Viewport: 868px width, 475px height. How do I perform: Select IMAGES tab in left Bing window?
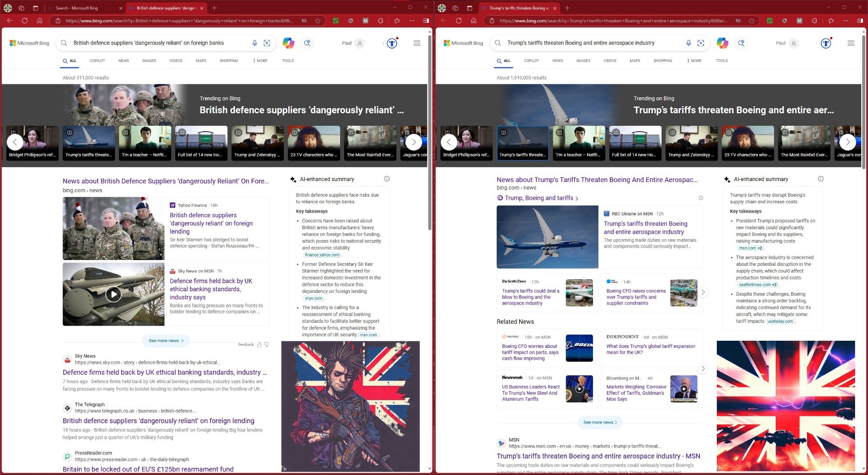click(x=149, y=61)
